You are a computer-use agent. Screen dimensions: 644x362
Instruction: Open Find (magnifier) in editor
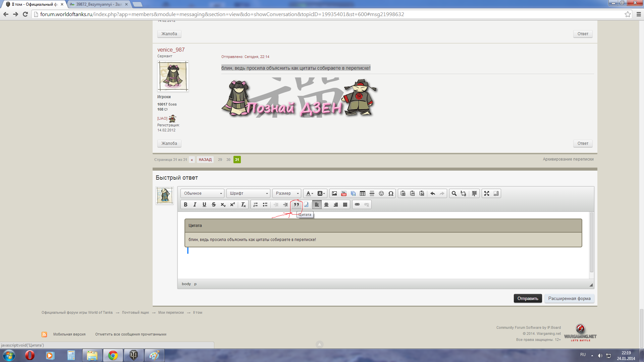pyautogui.click(x=454, y=193)
